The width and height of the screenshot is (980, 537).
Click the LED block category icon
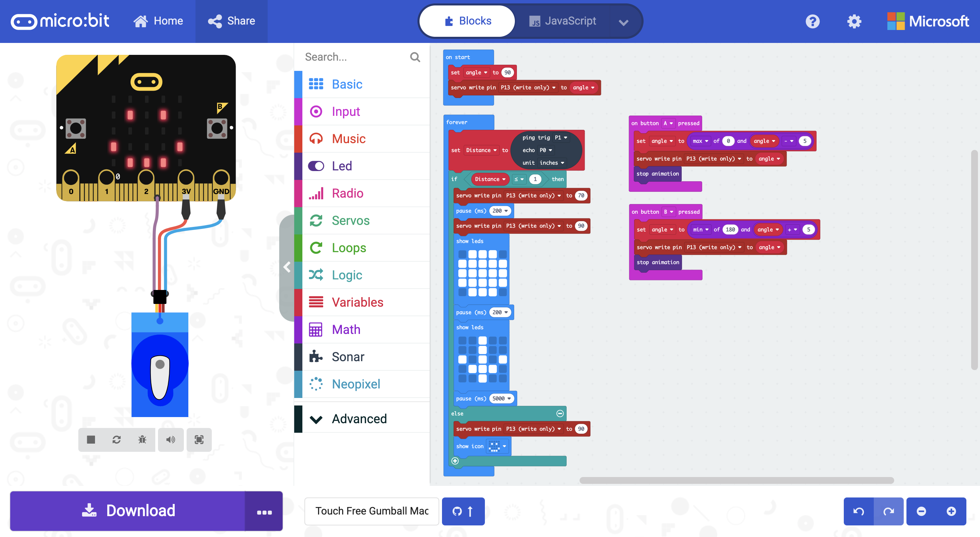316,165
